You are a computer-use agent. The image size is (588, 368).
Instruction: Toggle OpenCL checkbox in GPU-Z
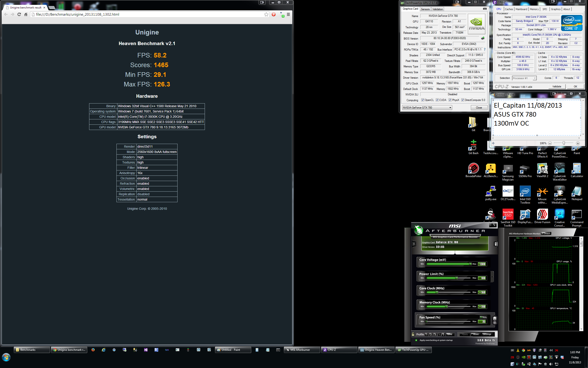click(423, 100)
